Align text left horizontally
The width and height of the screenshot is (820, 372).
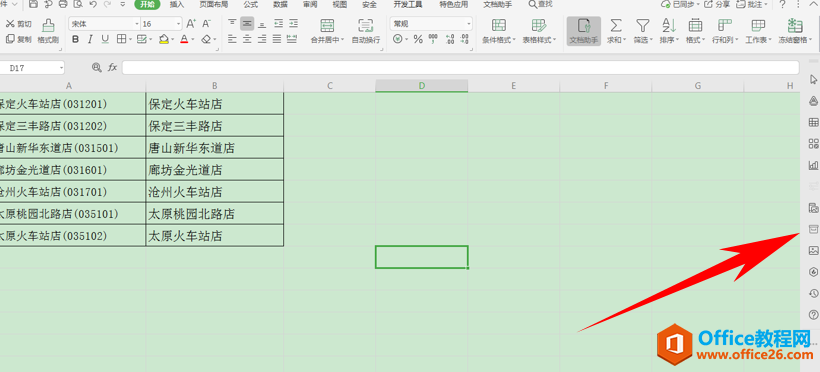(232, 39)
